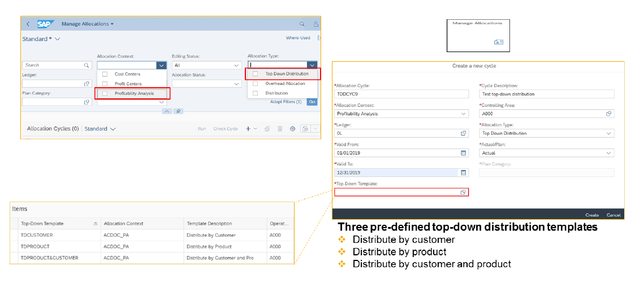644x291 pixels.
Task: Open the Actual/Plan dropdown
Action: pos(608,153)
